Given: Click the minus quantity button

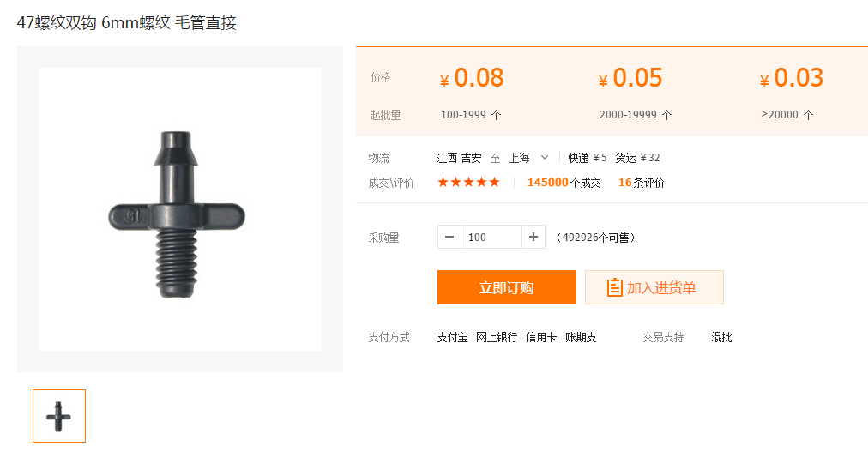Looking at the screenshot, I should tap(449, 237).
